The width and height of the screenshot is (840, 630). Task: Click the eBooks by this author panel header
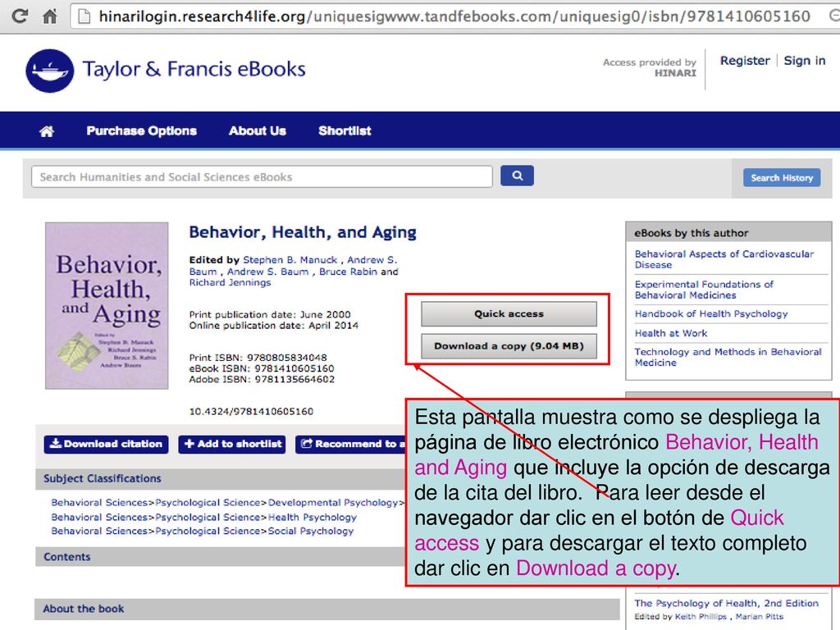[x=728, y=232]
